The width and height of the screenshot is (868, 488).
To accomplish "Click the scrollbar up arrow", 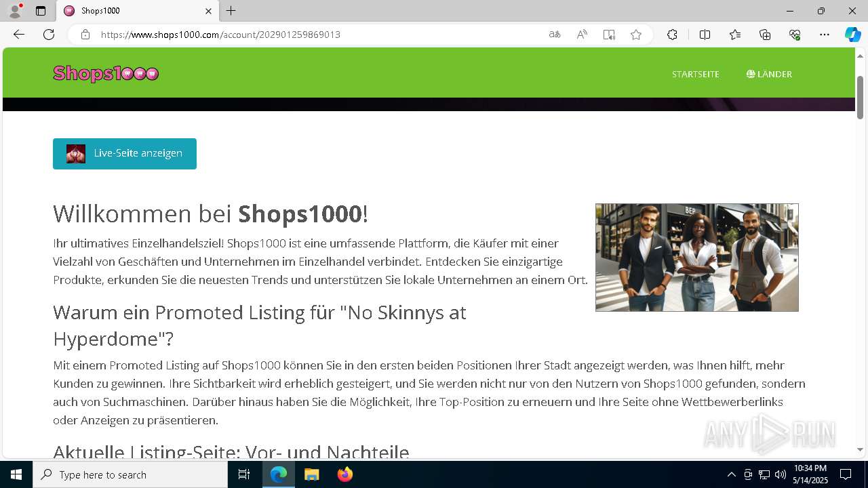I will [861, 56].
